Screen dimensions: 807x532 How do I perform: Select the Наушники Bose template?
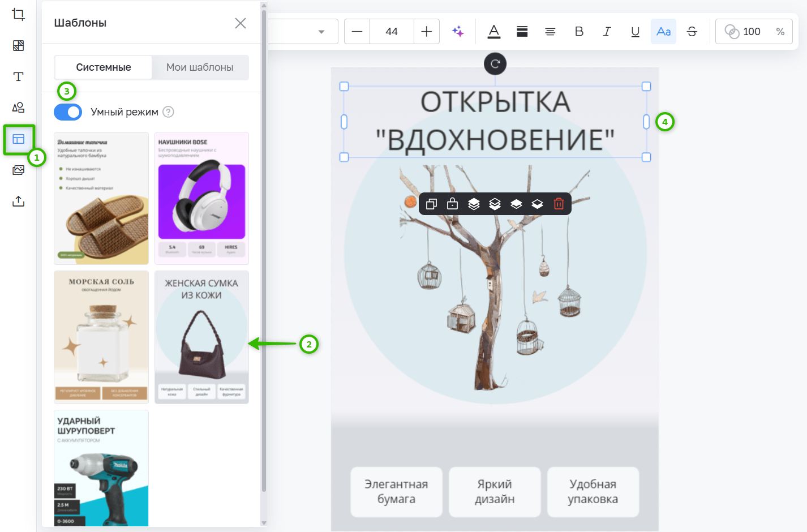point(201,198)
